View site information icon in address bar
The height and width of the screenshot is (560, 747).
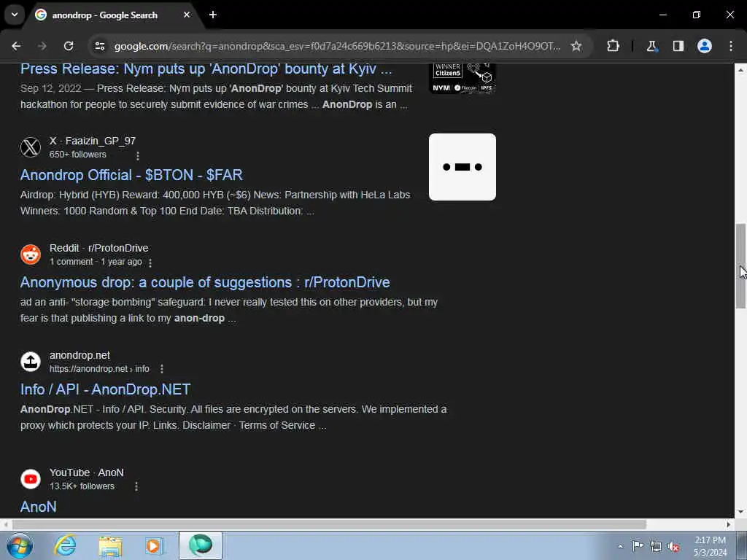100,46
